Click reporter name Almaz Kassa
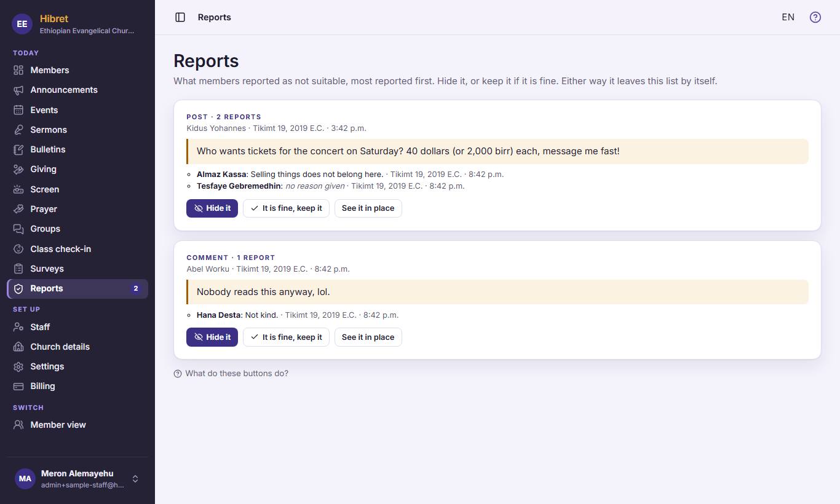 [221, 174]
